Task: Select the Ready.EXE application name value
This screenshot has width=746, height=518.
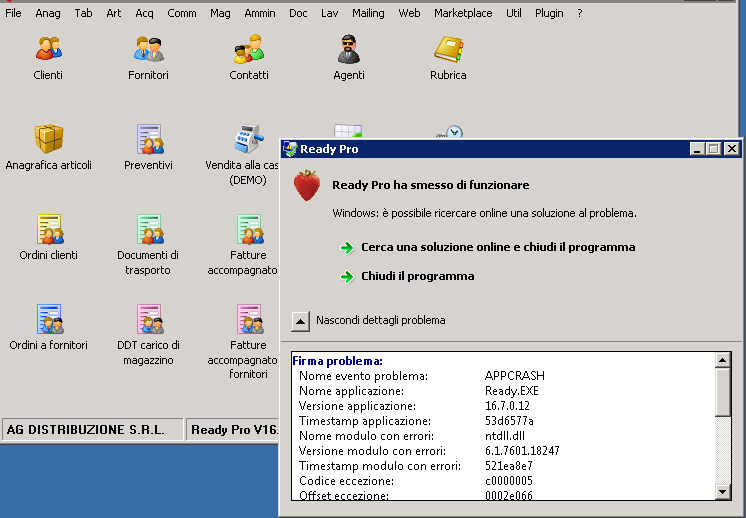Action: click(511, 391)
